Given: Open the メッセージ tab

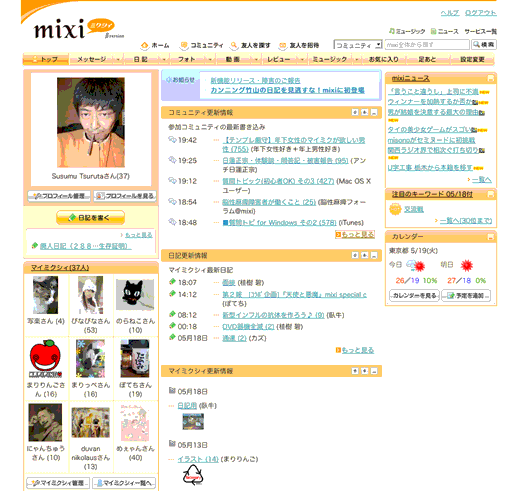Looking at the screenshot, I should tap(92, 59).
